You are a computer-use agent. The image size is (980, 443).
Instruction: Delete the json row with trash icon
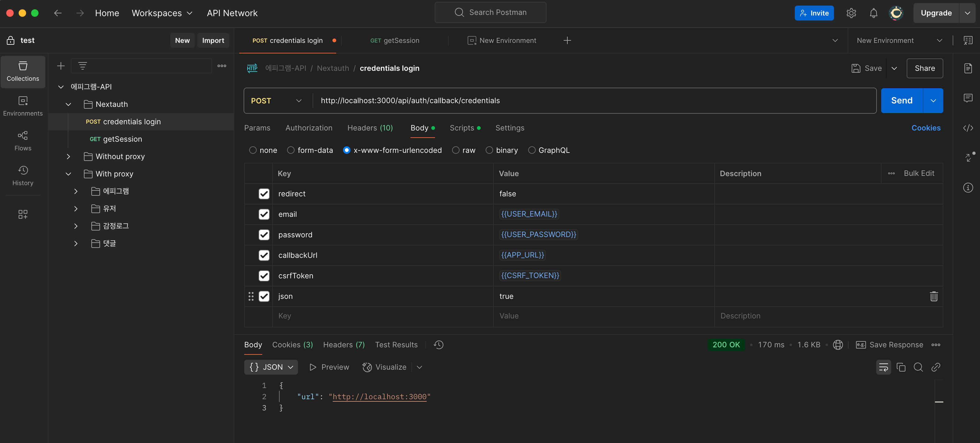click(x=934, y=296)
